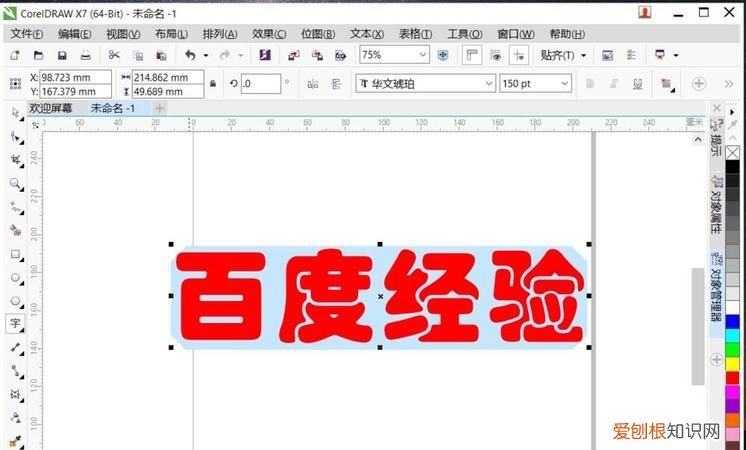This screenshot has width=746, height=450.
Task: Click the Export icon
Action: tap(317, 56)
